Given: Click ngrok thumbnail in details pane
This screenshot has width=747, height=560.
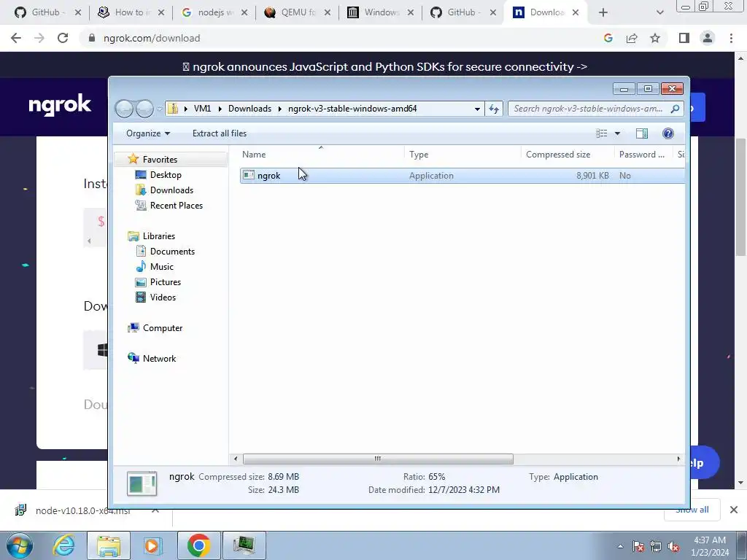Looking at the screenshot, I should [142, 484].
